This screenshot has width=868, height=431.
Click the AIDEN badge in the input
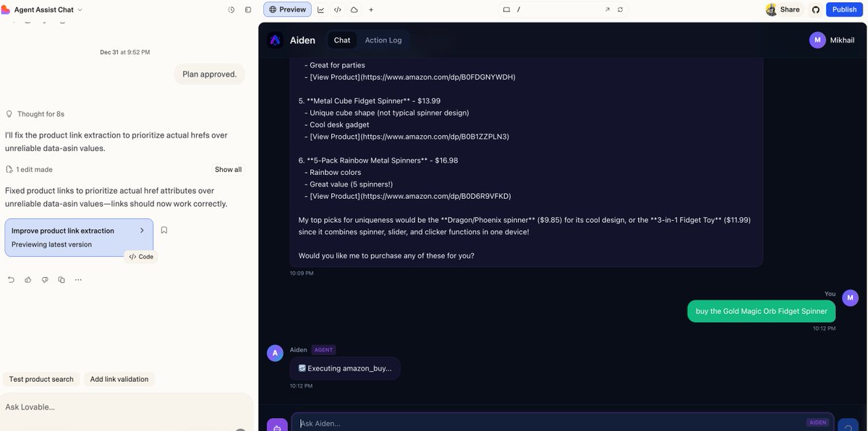tap(817, 422)
